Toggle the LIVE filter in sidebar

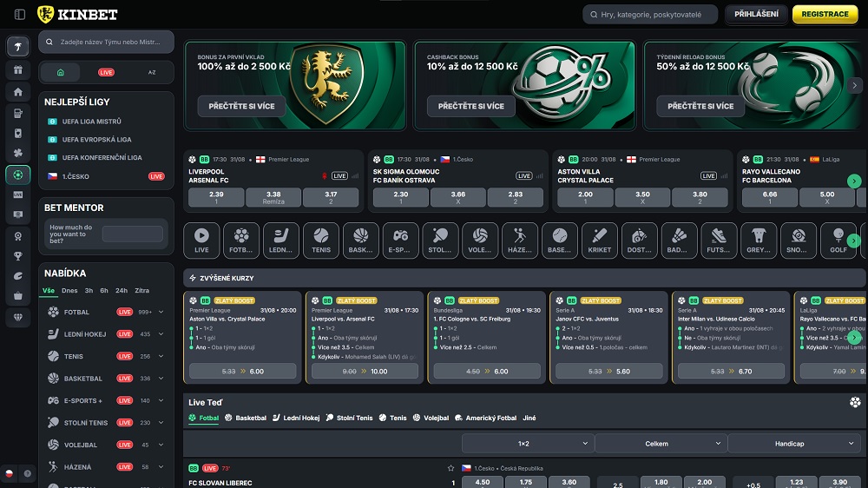click(x=106, y=72)
